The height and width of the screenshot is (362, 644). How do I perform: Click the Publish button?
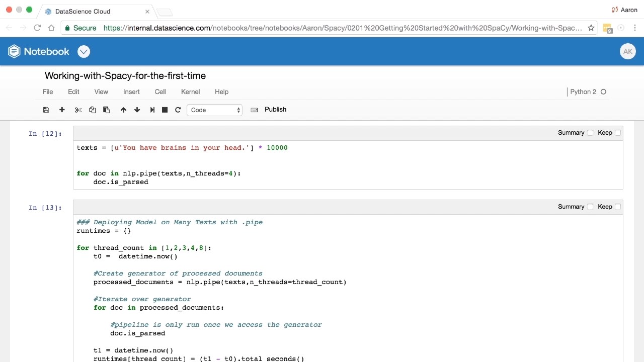coord(275,110)
